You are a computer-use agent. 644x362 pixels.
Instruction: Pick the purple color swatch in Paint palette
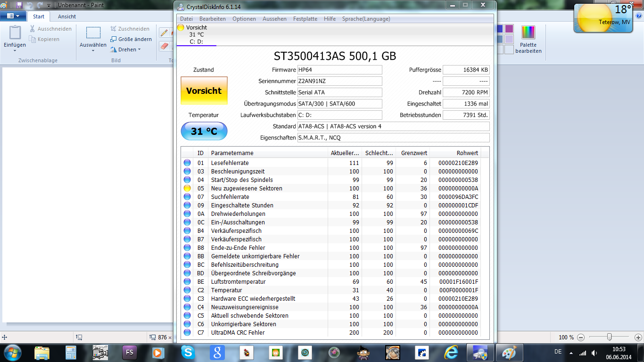[509, 29]
